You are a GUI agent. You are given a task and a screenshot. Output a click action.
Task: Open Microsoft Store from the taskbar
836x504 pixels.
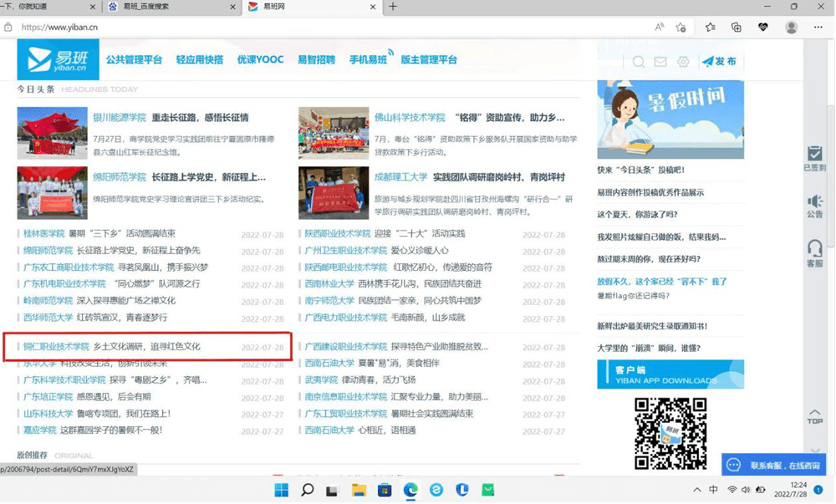click(385, 490)
